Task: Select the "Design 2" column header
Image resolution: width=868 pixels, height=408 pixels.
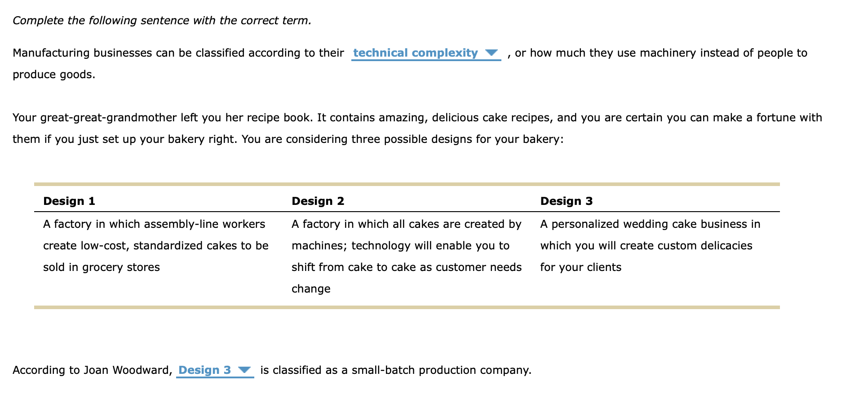Action: (318, 201)
